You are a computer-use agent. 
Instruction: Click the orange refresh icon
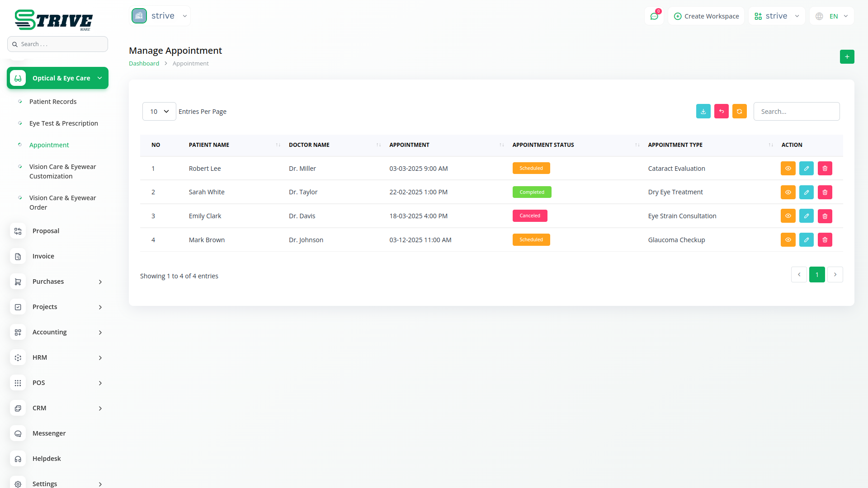click(x=739, y=112)
